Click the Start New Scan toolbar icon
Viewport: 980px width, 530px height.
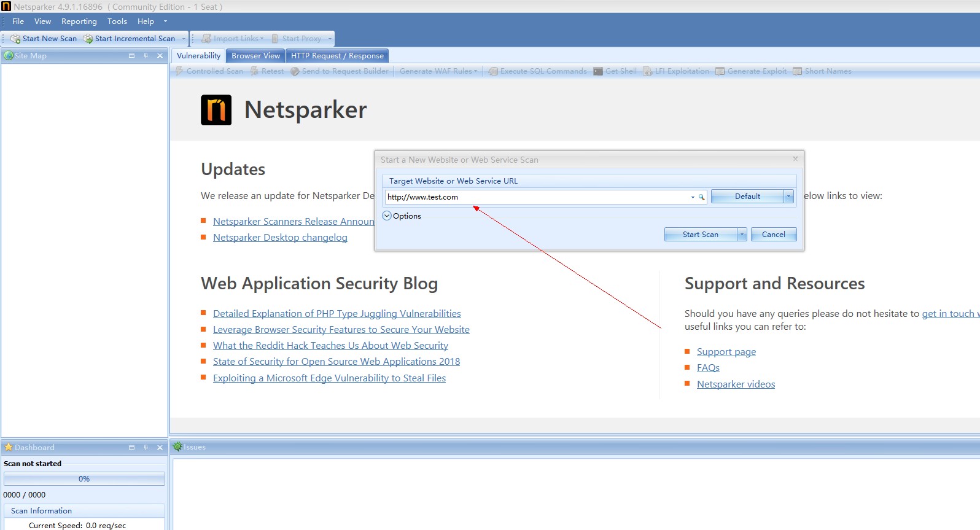[15, 39]
